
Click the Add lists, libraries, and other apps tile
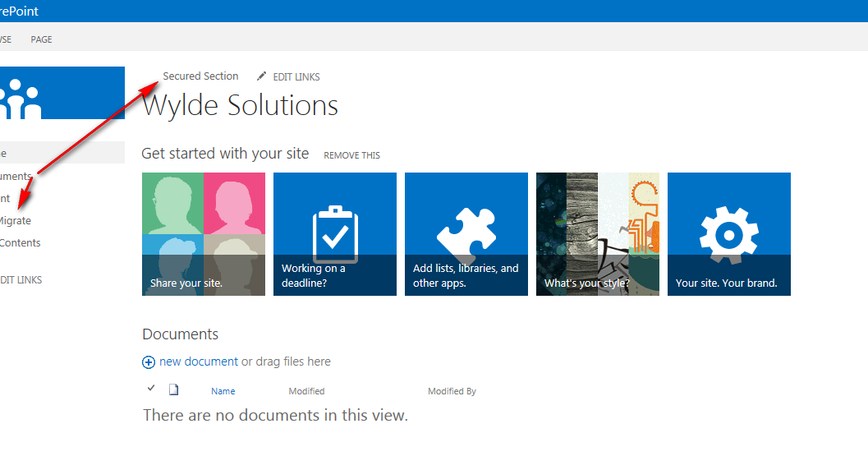466,234
